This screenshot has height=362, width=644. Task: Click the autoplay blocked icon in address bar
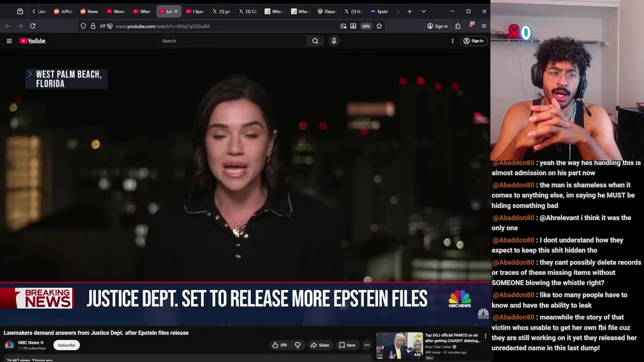click(x=110, y=26)
